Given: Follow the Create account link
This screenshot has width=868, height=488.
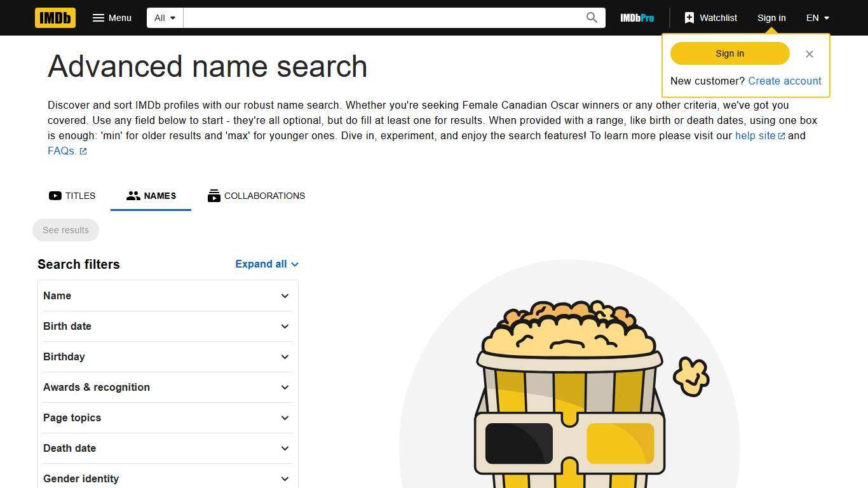Looking at the screenshot, I should 784,81.
